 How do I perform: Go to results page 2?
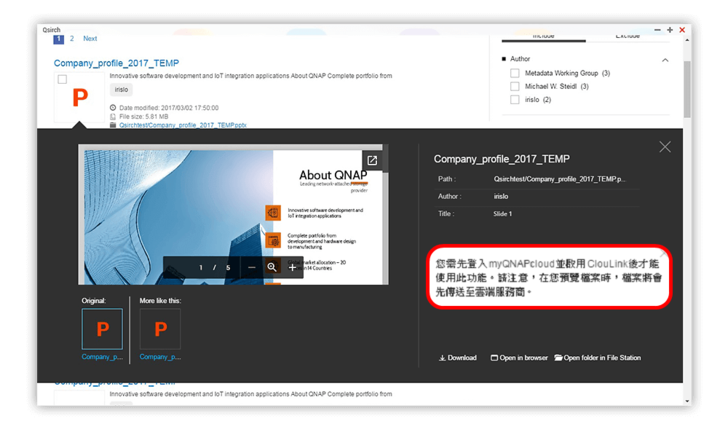[72, 39]
